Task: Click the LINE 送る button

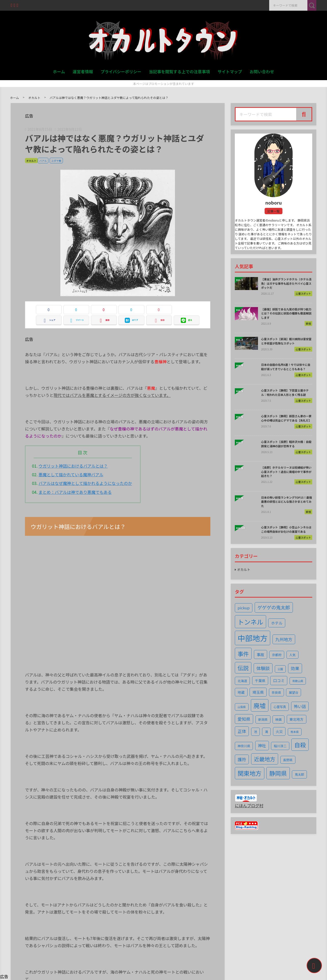Action: tap(186, 320)
